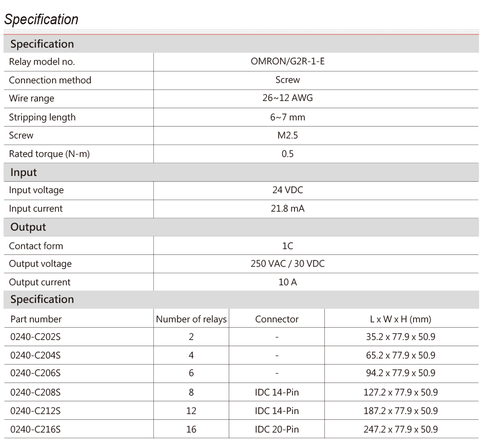Click the 'Connection method' row label
Screen dimensions: 484x448
click(50, 80)
